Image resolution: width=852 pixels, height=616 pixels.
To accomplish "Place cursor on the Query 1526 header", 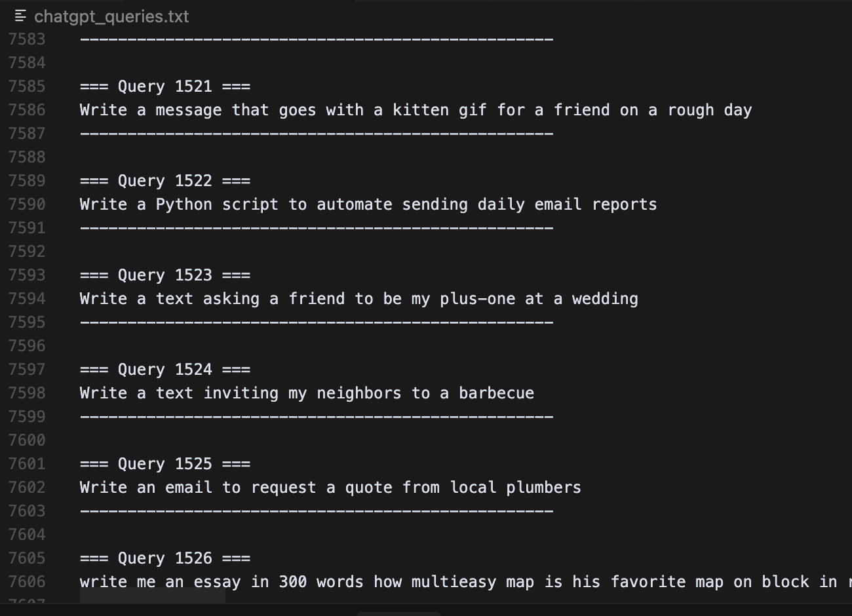I will click(165, 558).
